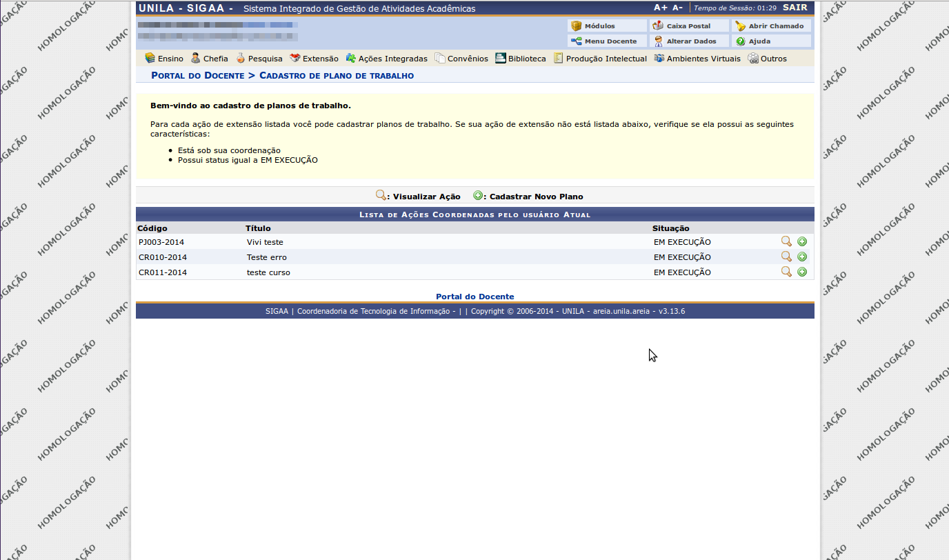Click the Situação column header
This screenshot has height=560, width=949.
pos(670,228)
